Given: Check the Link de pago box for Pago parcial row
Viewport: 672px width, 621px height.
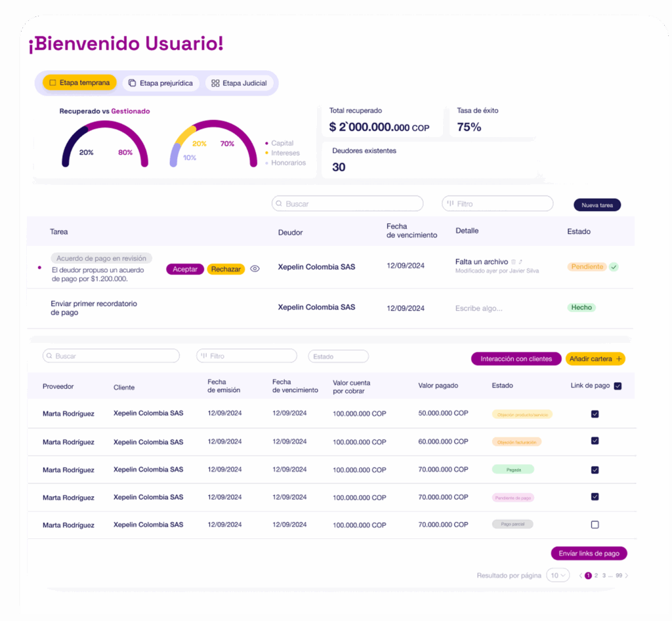Looking at the screenshot, I should (595, 525).
